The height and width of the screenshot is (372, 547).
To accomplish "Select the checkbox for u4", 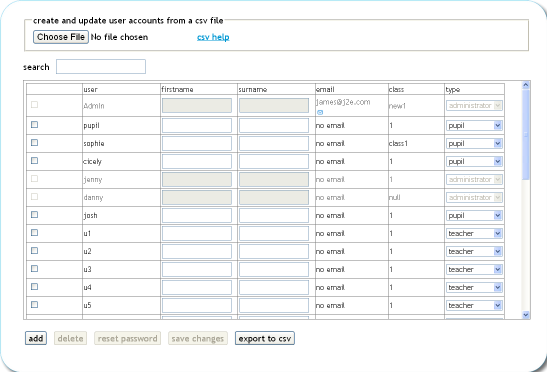I will click(34, 287).
